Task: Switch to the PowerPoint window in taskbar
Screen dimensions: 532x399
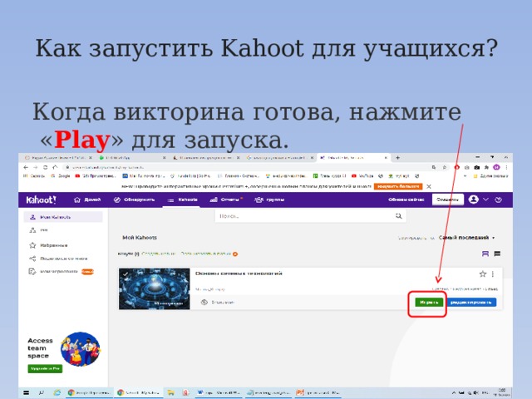Action: tap(318, 392)
